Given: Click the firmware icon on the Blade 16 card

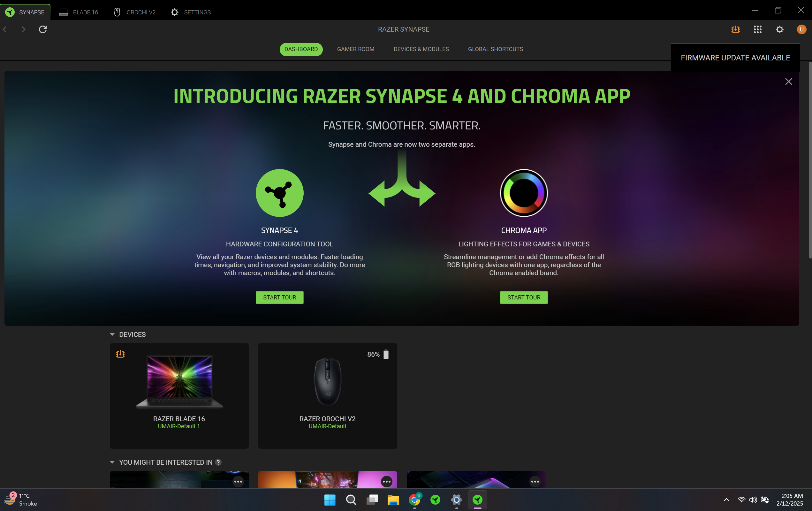Looking at the screenshot, I should click(120, 354).
